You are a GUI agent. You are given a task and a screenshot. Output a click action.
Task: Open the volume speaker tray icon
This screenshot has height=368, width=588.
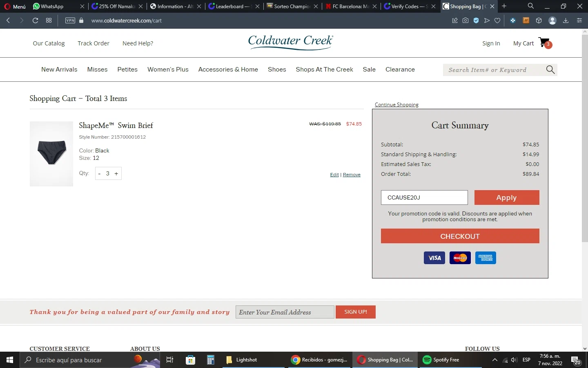pos(514,360)
